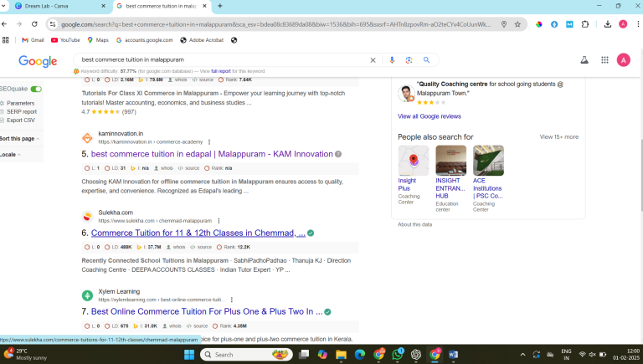Open the accounts.google.com bookmark
Screen dimensions: 643x364
[144, 40]
